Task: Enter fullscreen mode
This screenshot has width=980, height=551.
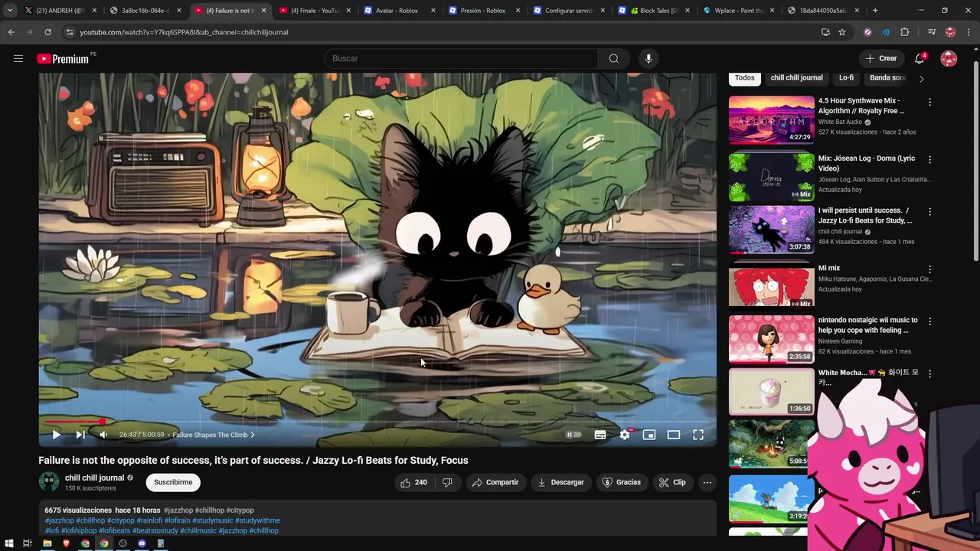Action: click(698, 435)
